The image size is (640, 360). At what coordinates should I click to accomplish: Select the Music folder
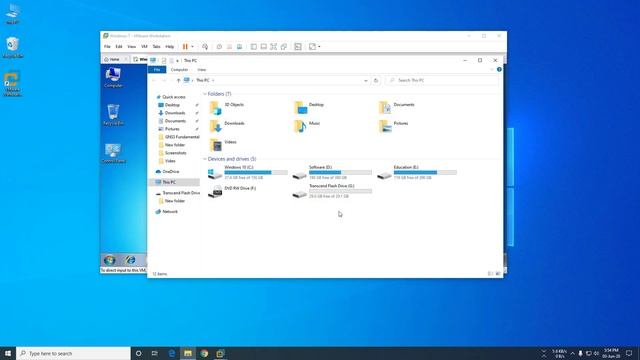tap(307, 127)
